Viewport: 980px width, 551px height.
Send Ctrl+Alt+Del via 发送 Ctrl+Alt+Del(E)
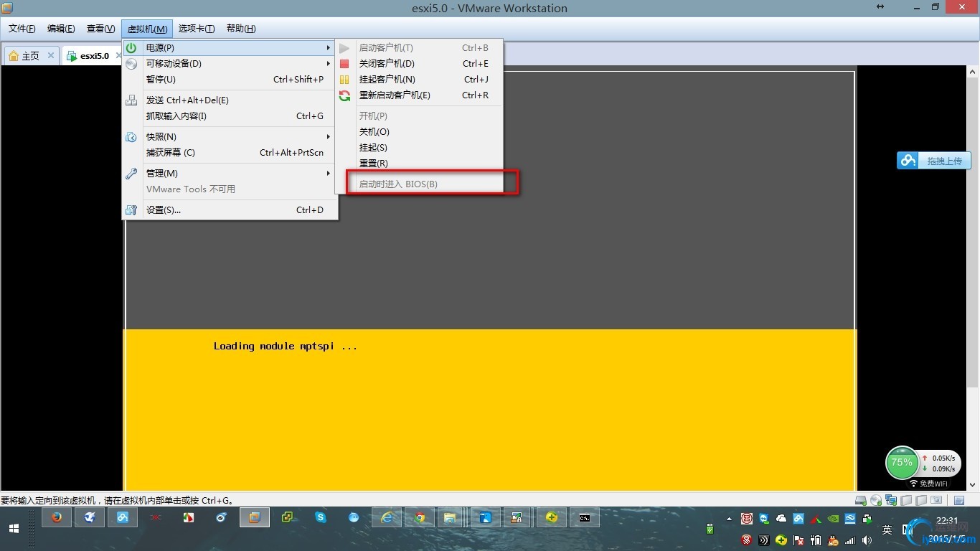click(230, 100)
